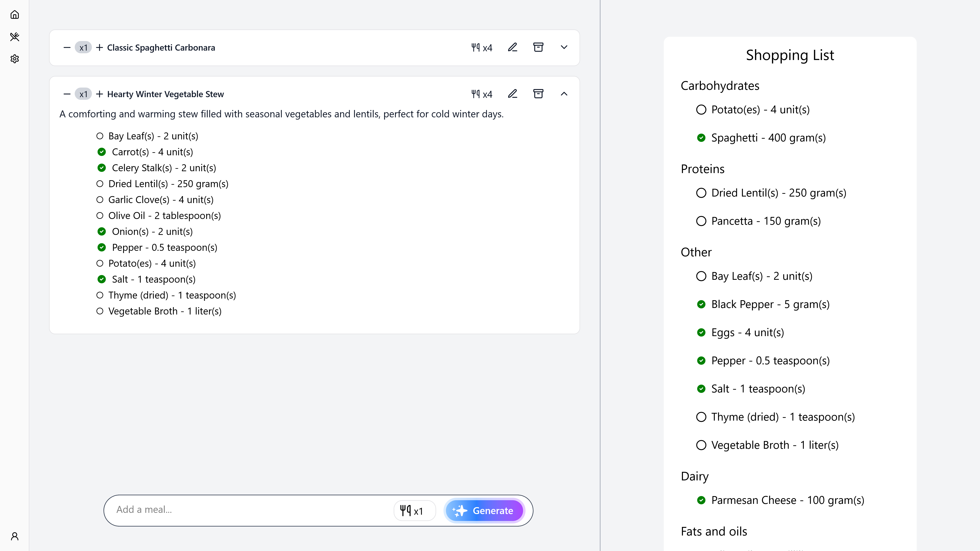Edit the Classic Spaghetti Carbonara meal

[512, 48]
